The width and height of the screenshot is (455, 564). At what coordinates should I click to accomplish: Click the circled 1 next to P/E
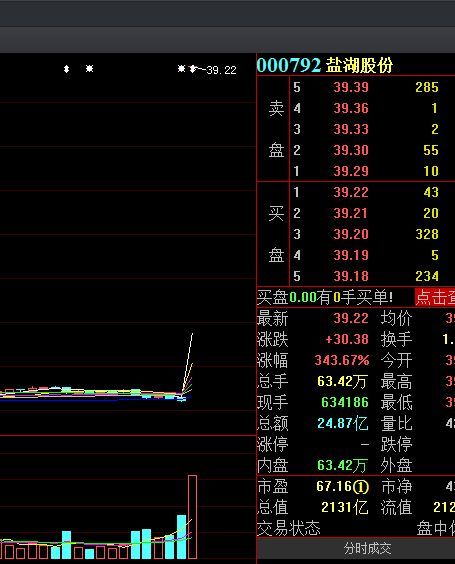pos(361,487)
